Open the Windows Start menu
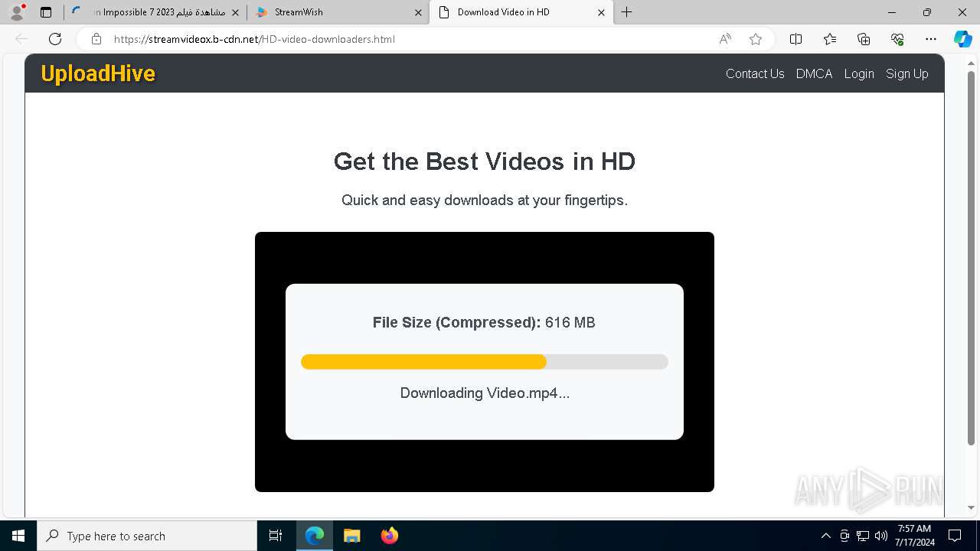980x551 pixels. pos(18,536)
